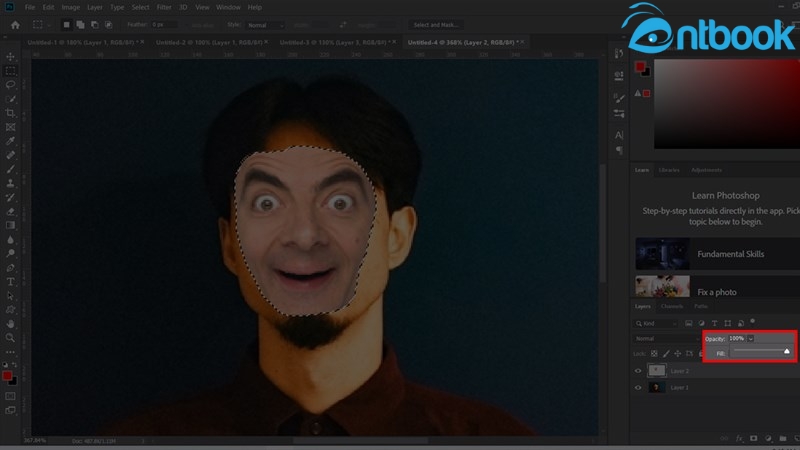This screenshot has width=800, height=450.
Task: Select the Pen tool
Action: [x=10, y=267]
